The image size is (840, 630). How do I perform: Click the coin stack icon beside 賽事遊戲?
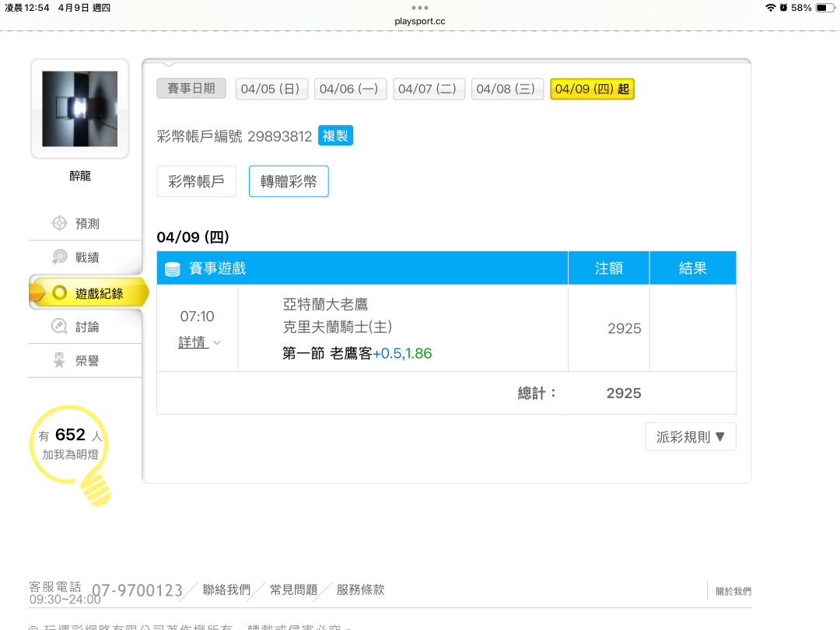click(173, 269)
